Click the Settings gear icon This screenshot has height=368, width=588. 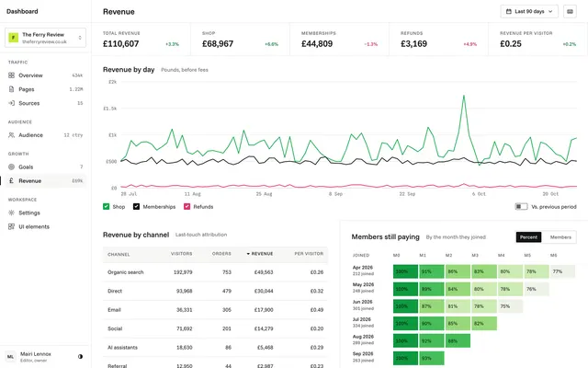(x=11, y=213)
